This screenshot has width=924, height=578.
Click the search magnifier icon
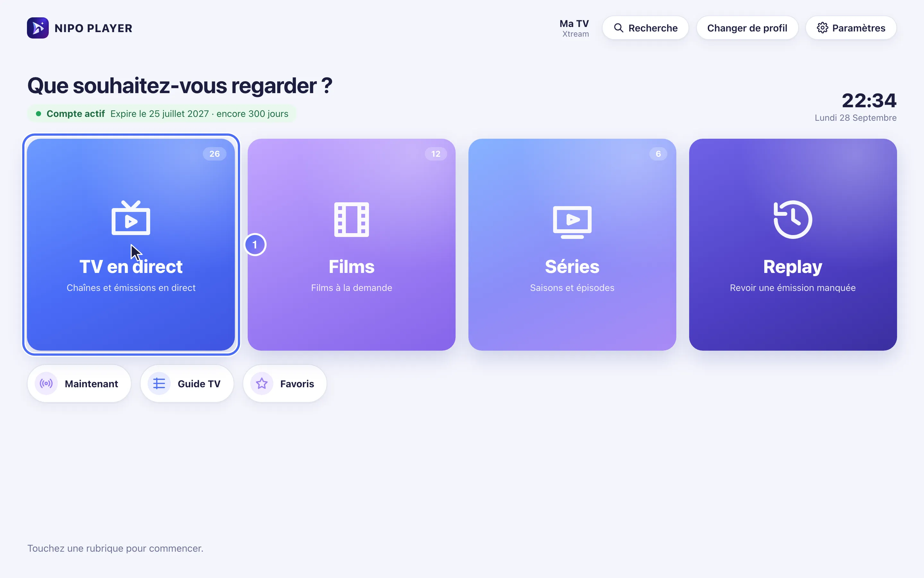[x=619, y=28]
